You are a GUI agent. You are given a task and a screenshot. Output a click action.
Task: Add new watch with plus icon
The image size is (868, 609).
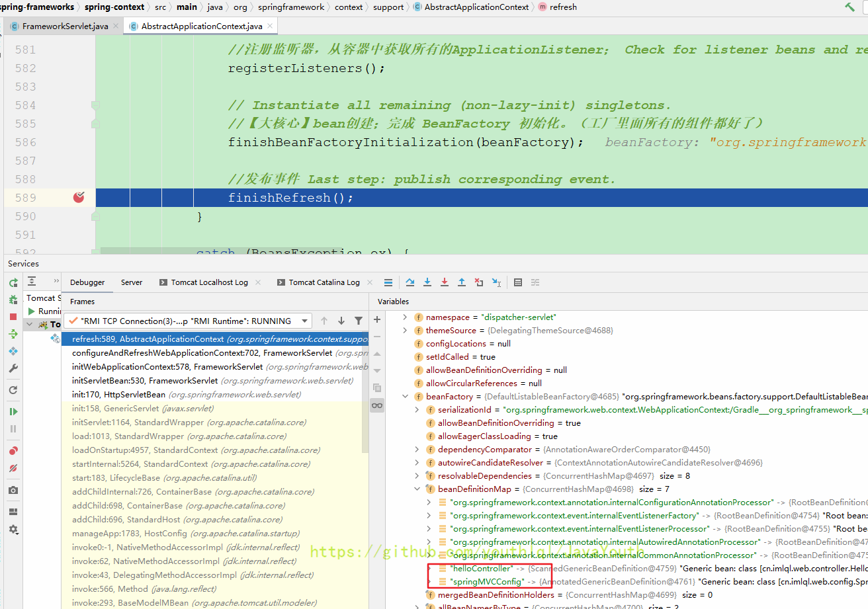coord(377,319)
